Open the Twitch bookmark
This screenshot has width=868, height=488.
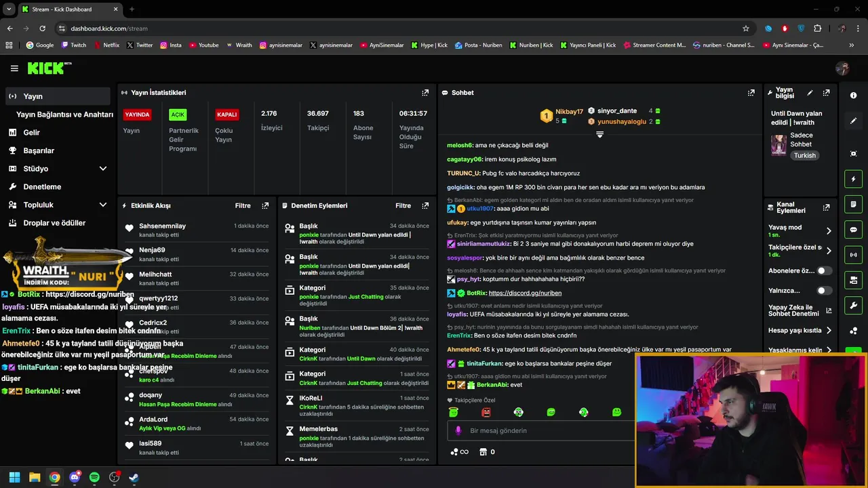coord(73,45)
